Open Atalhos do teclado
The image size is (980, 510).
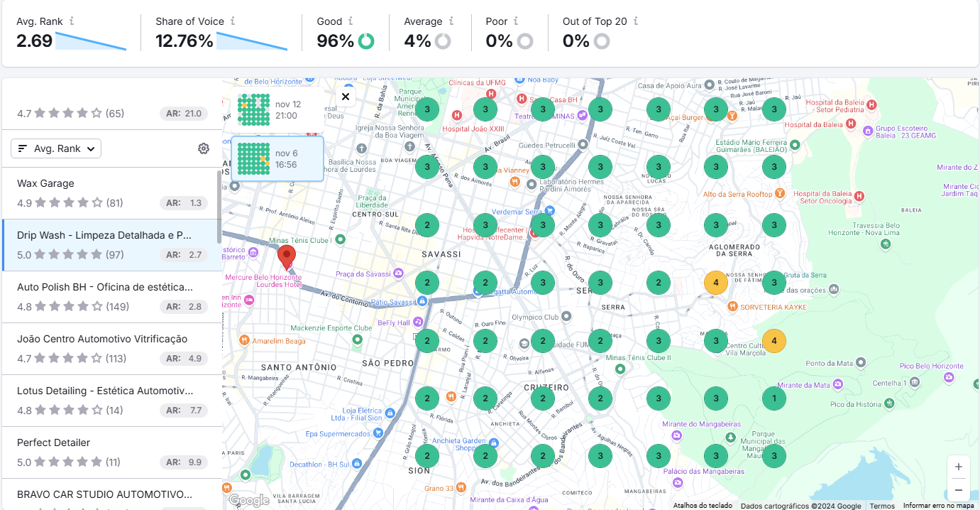tap(701, 505)
